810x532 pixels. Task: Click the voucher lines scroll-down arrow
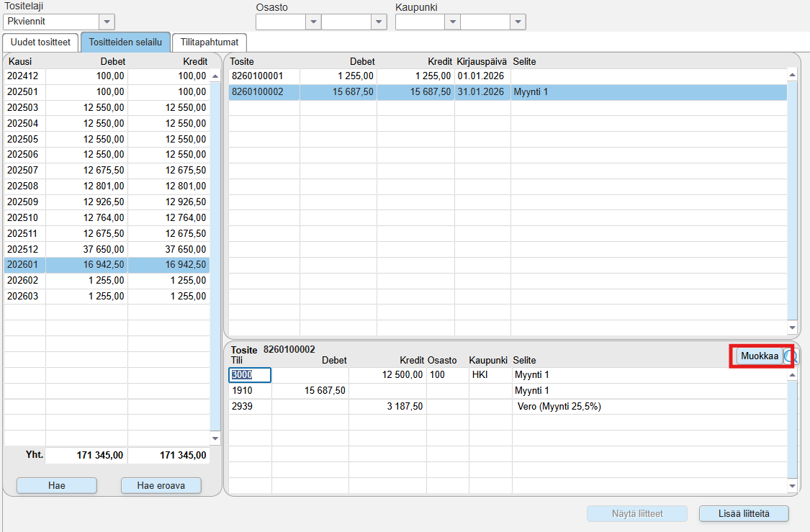pyautogui.click(x=793, y=485)
